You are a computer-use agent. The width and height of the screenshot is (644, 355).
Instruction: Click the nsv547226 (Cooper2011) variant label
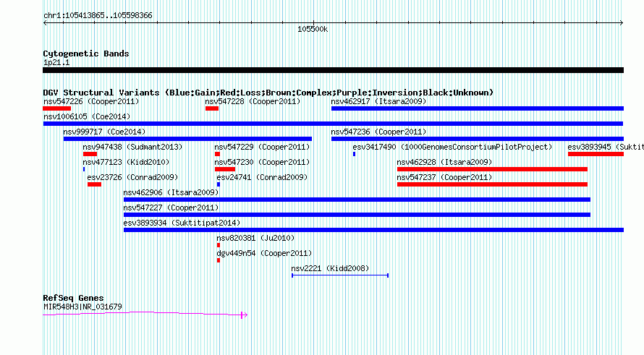91,101
